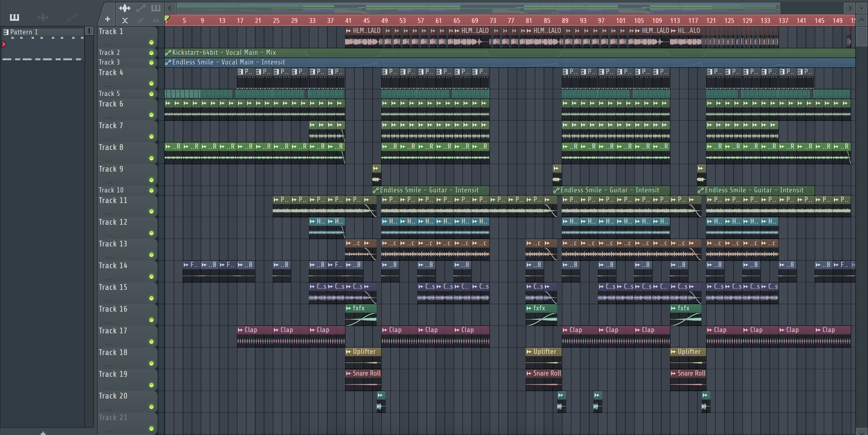The width and height of the screenshot is (868, 435).
Task: Click the stretch arrows icon in playlist toolbar
Action: pyautogui.click(x=156, y=20)
